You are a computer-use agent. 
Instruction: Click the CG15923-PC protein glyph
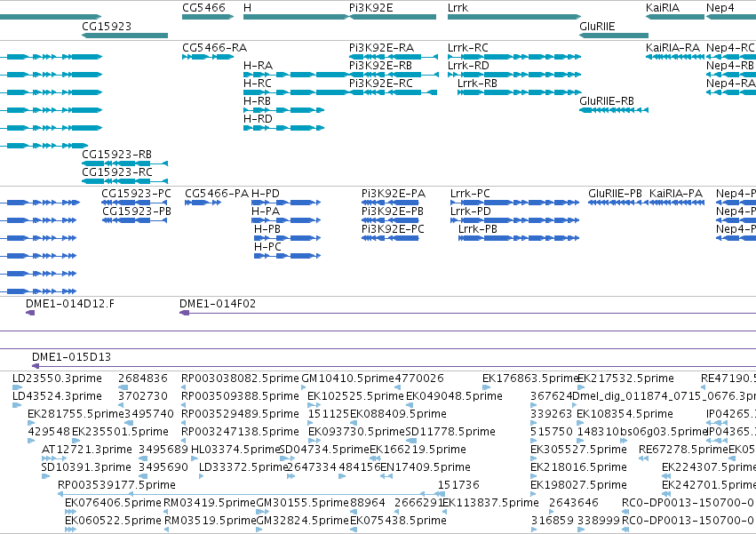[134, 203]
